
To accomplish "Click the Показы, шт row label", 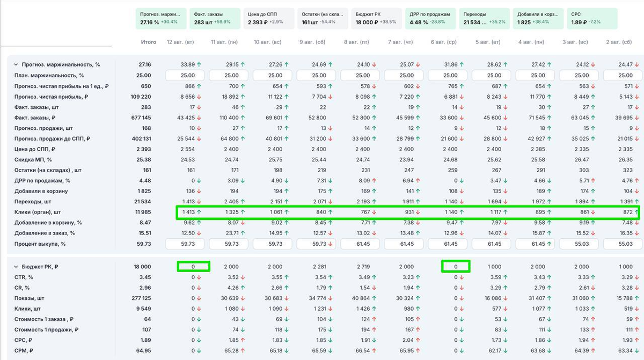I will click(x=29, y=298).
